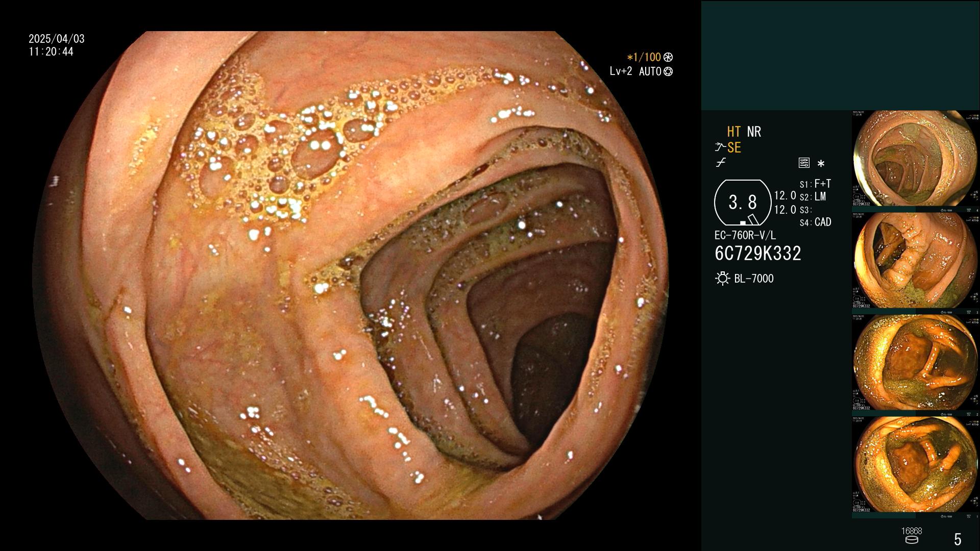980x551 pixels.
Task: Click the lower 12.0 value beside S3
Action: click(x=785, y=210)
